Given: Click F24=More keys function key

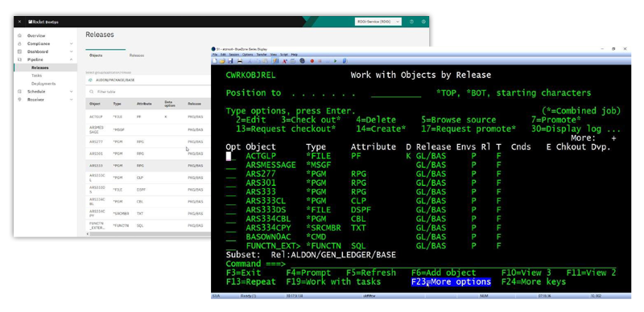Looking at the screenshot, I should point(534,281).
